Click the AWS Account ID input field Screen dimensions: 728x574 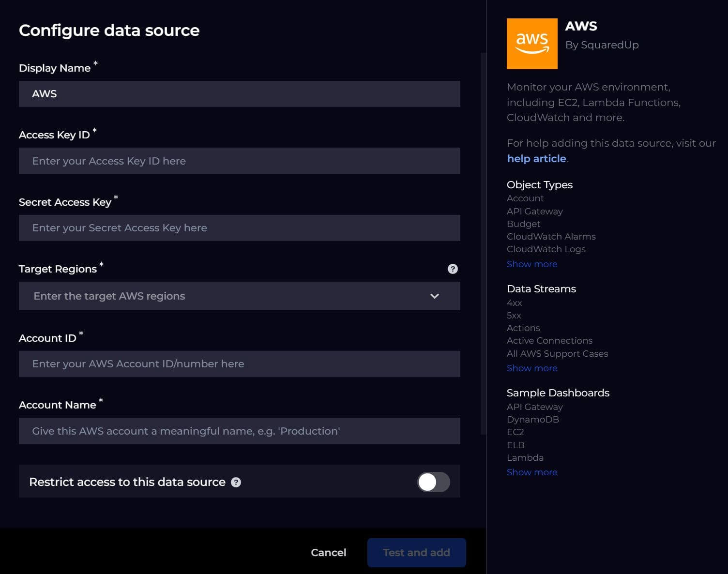tap(239, 363)
